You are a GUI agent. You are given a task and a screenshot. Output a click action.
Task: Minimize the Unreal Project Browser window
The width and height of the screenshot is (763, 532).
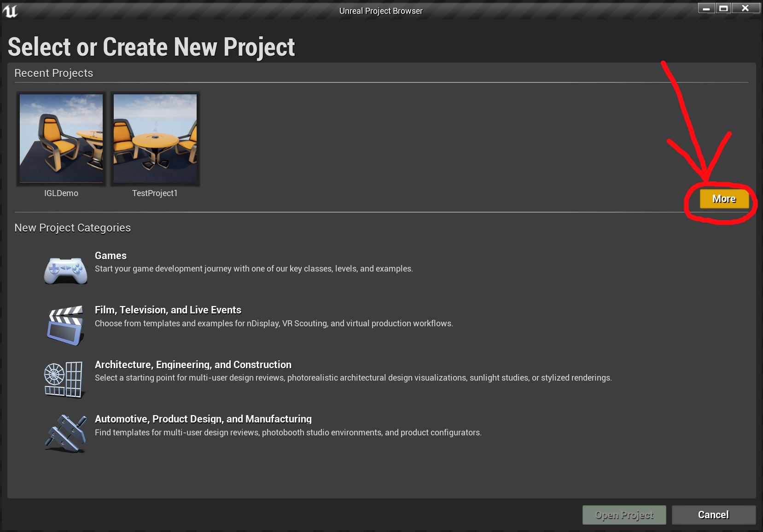[x=706, y=8]
